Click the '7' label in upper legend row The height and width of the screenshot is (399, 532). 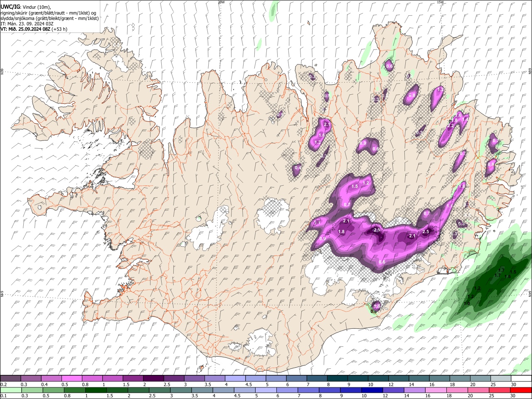coord(308,384)
